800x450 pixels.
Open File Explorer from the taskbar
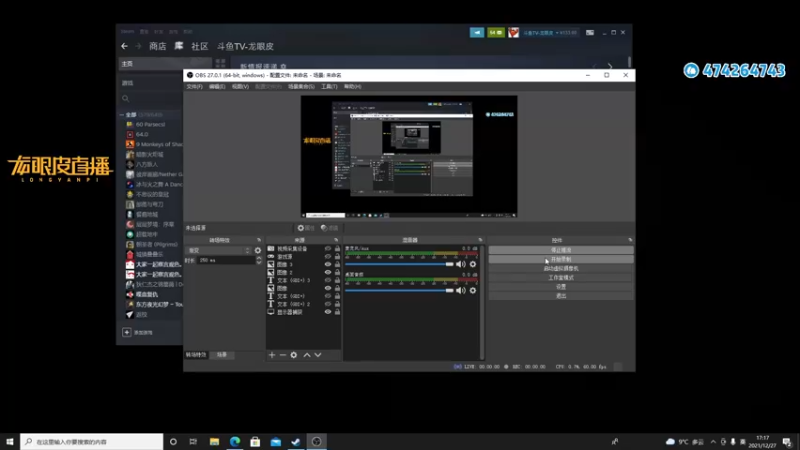[214, 441]
